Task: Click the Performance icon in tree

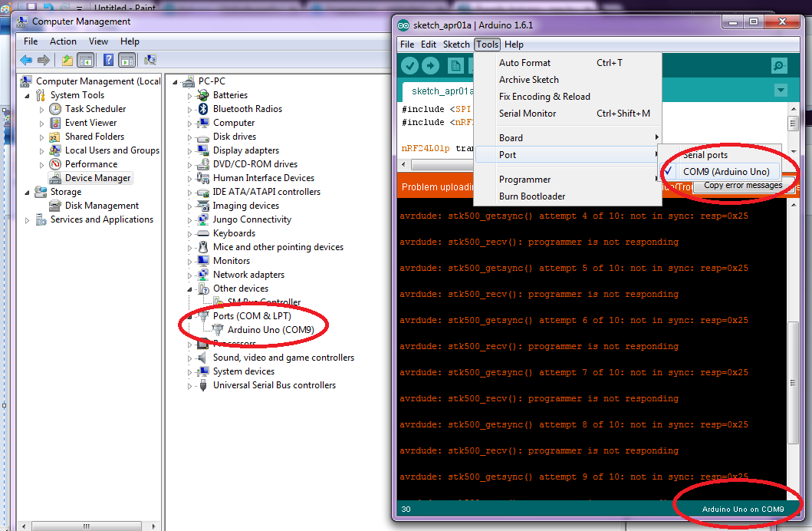Action: pos(55,164)
